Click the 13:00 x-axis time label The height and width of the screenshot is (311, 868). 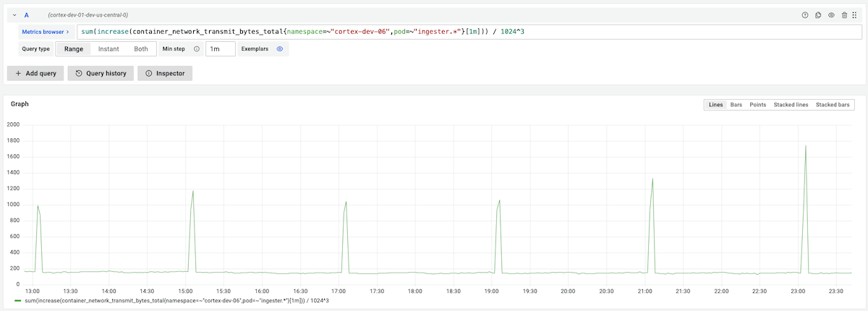click(33, 290)
